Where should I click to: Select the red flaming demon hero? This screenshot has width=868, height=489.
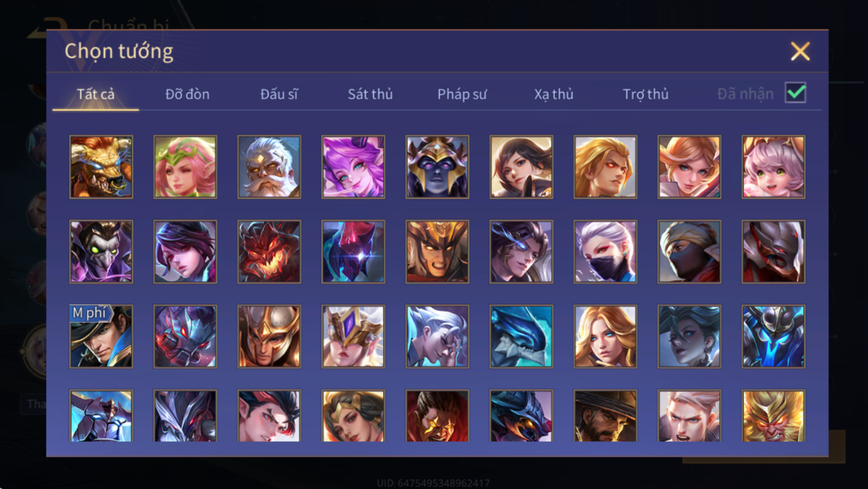(x=269, y=252)
